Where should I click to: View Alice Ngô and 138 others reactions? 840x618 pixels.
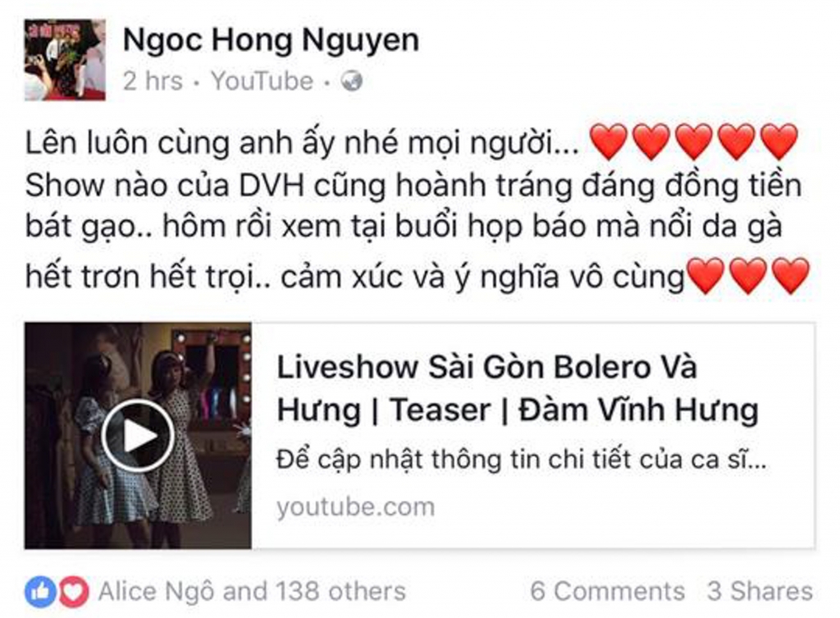point(253,592)
